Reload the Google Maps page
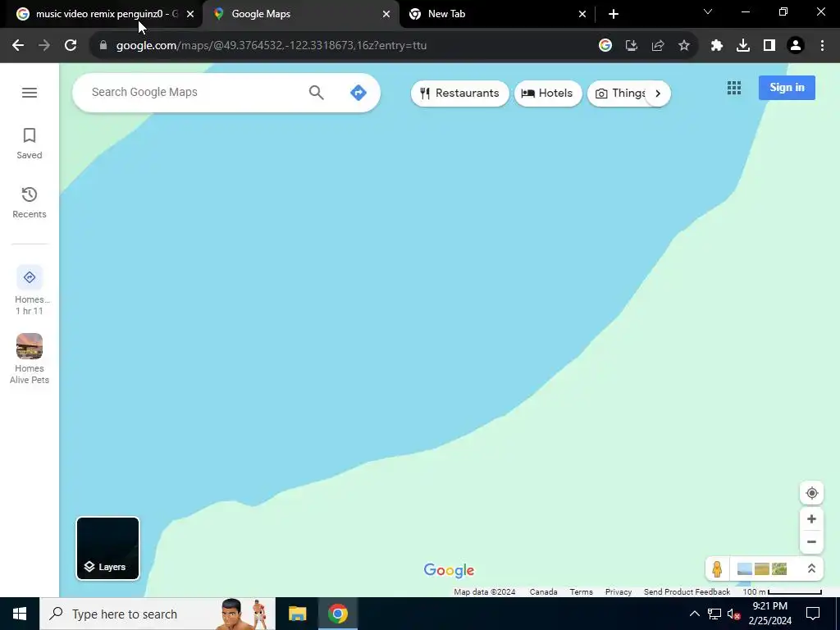This screenshot has height=630, width=840. pyautogui.click(x=71, y=46)
